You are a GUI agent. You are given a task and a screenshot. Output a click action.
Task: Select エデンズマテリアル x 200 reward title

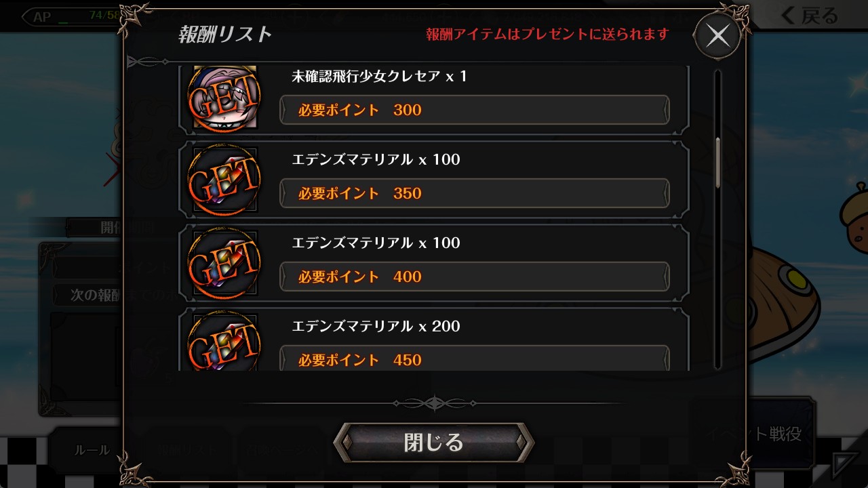(376, 326)
